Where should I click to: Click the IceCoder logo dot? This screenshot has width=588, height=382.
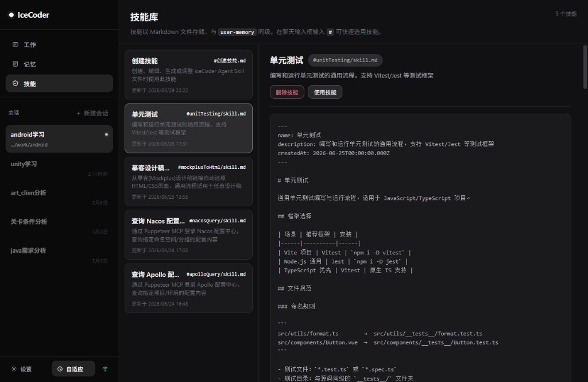coord(11,15)
